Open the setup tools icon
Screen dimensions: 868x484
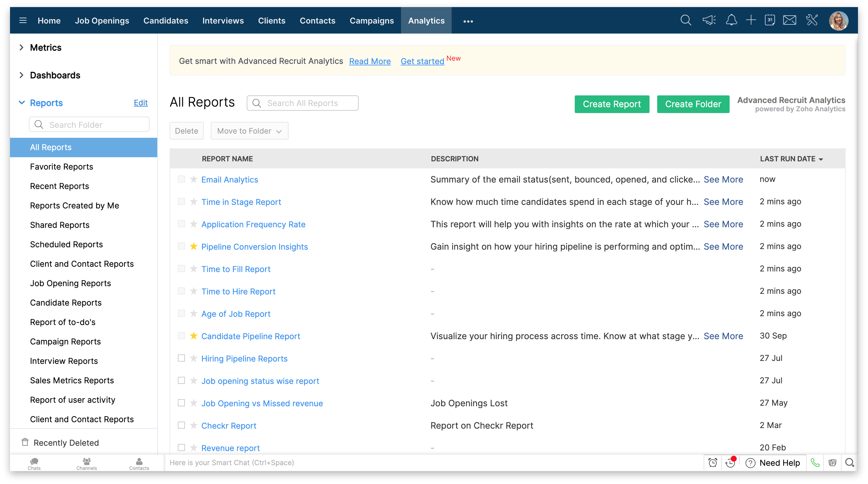tap(812, 20)
